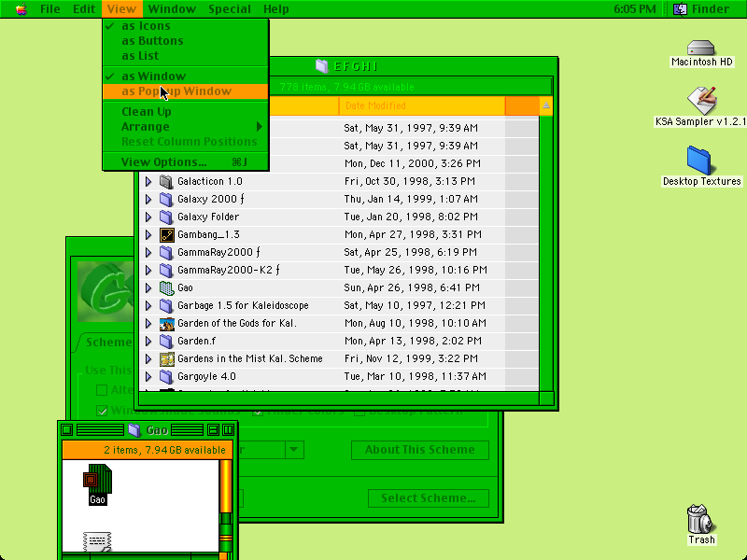Expand the Gargoyle 4.0 disclosure triangle
Screen dimensions: 747x560
pyautogui.click(x=148, y=376)
